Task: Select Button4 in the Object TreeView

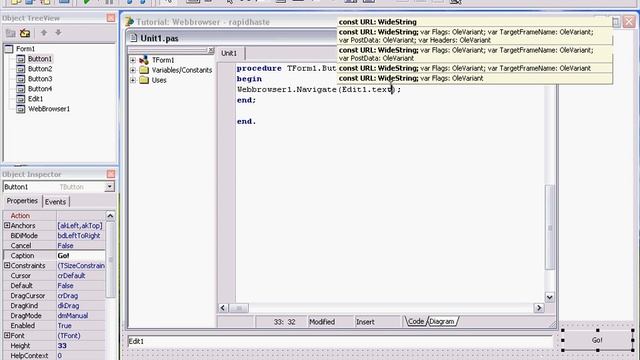Action: pos(40,89)
